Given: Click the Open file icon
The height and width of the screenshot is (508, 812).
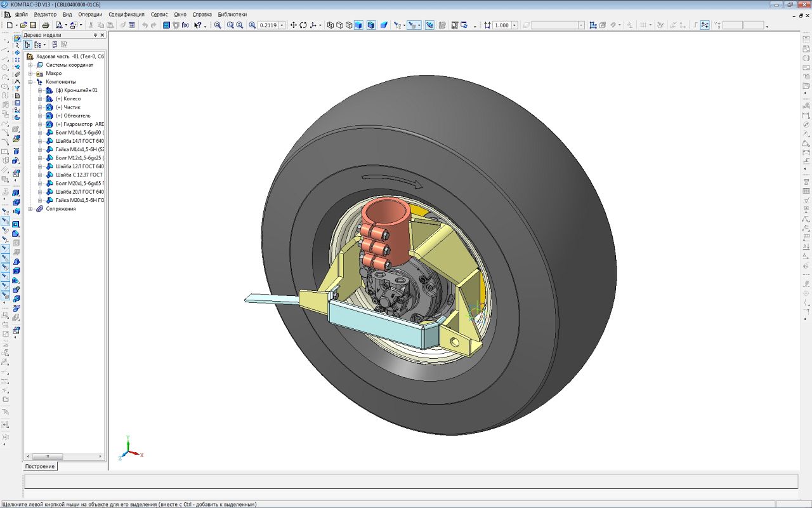Looking at the screenshot, I should (23, 25).
